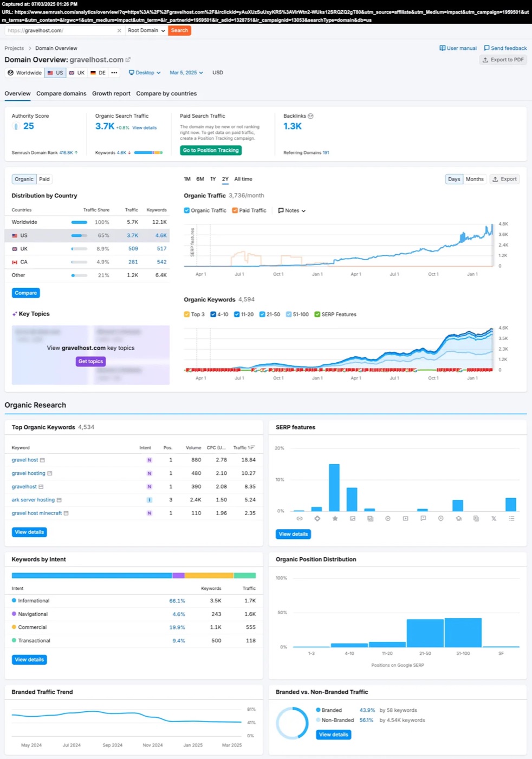
Task: Sort by the Traffic % column icon
Action: [x=252, y=448]
